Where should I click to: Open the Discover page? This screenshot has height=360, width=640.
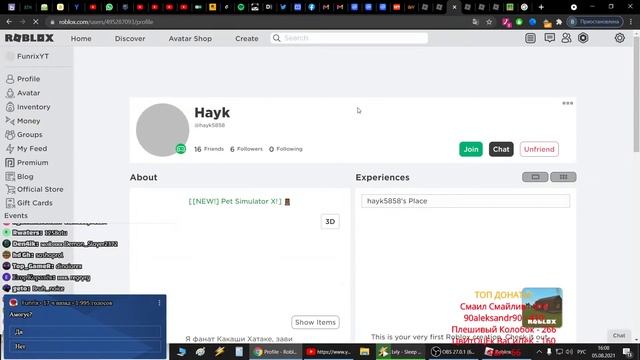130,38
